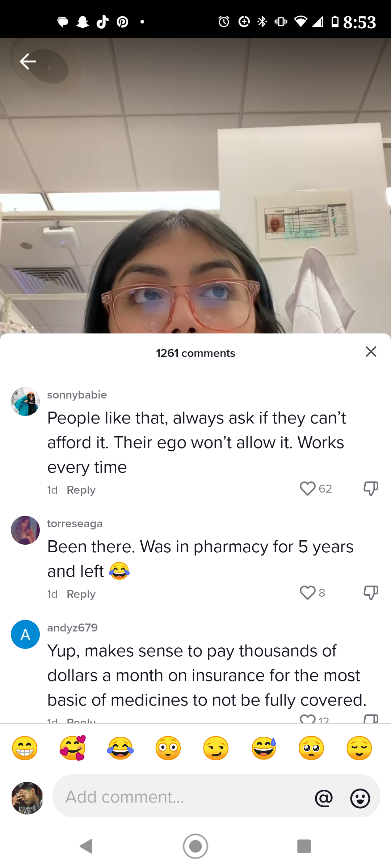This screenshot has height=868, width=391.
Task: Tap the @ mention icon
Action: tap(324, 798)
